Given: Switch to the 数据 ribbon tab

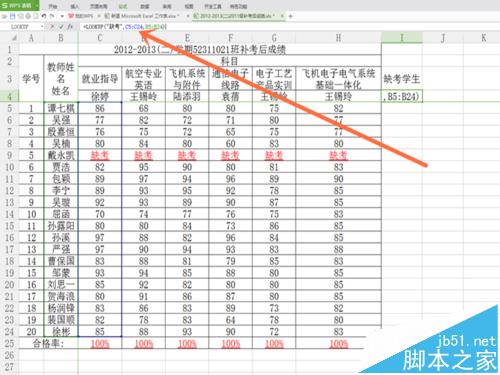Looking at the screenshot, I should pyautogui.click(x=145, y=6).
